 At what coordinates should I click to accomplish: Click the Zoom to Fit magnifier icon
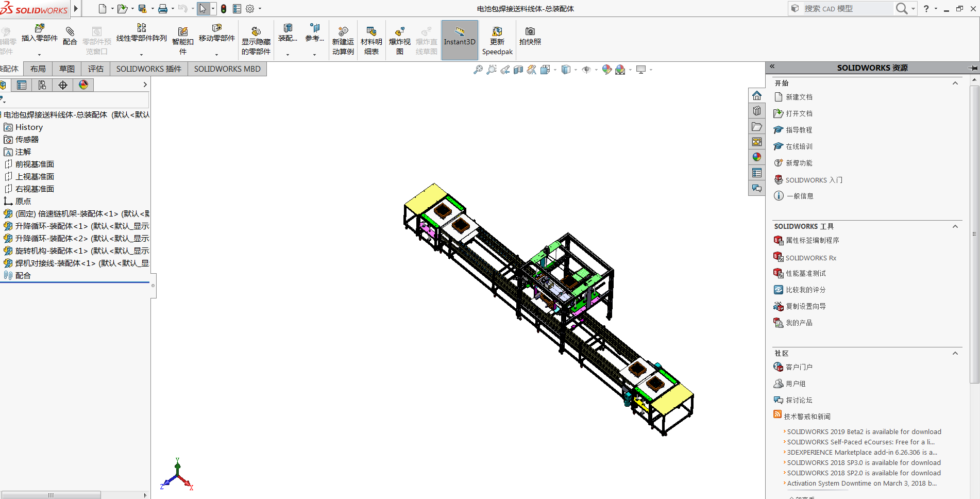pos(478,70)
